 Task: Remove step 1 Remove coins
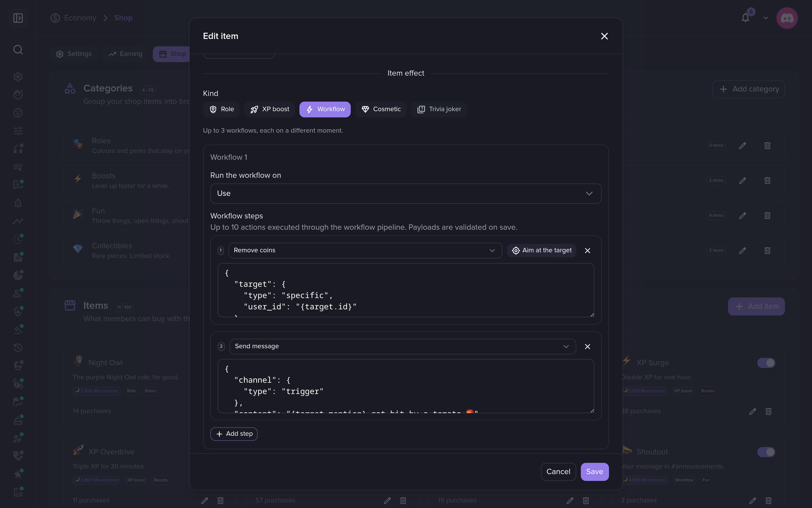[x=587, y=251]
